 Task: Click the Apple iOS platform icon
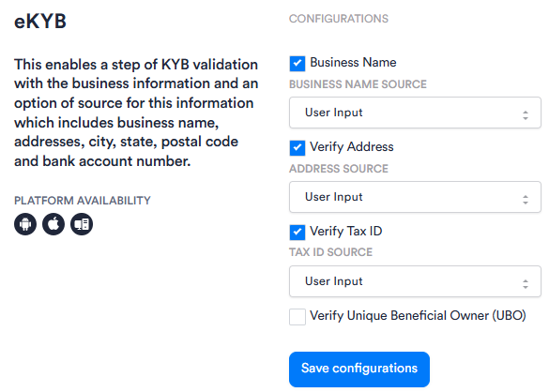[53, 224]
